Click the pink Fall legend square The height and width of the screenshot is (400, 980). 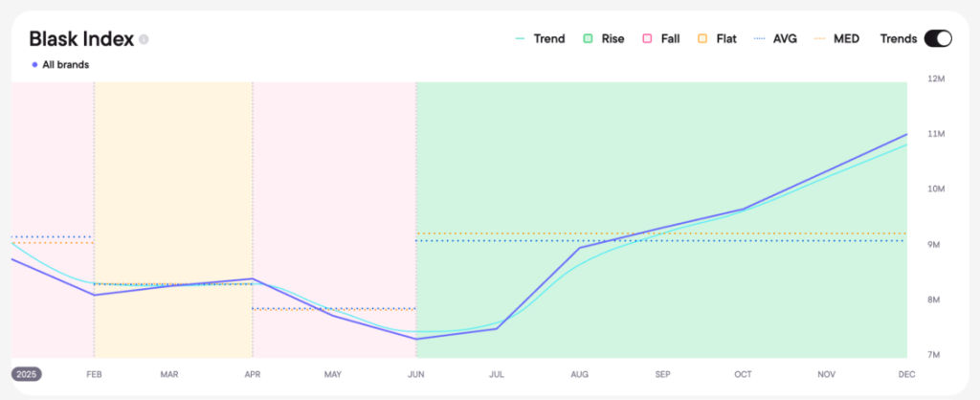click(x=647, y=39)
